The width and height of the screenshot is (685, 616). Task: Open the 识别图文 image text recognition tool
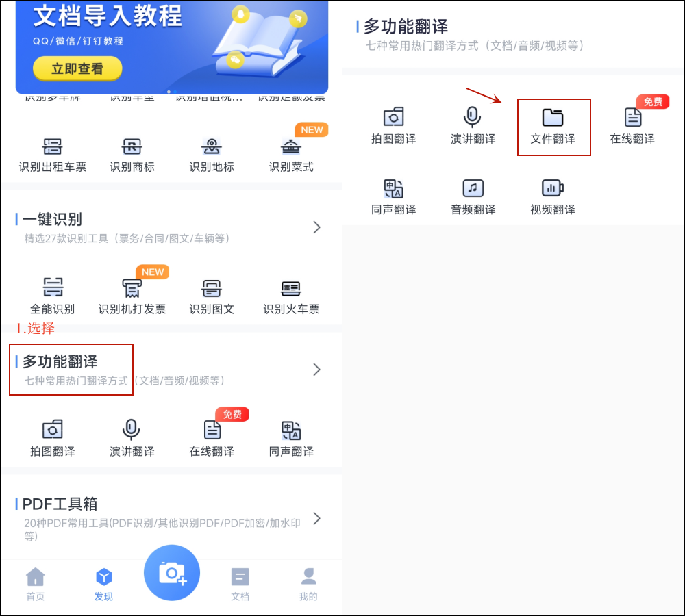(x=212, y=297)
